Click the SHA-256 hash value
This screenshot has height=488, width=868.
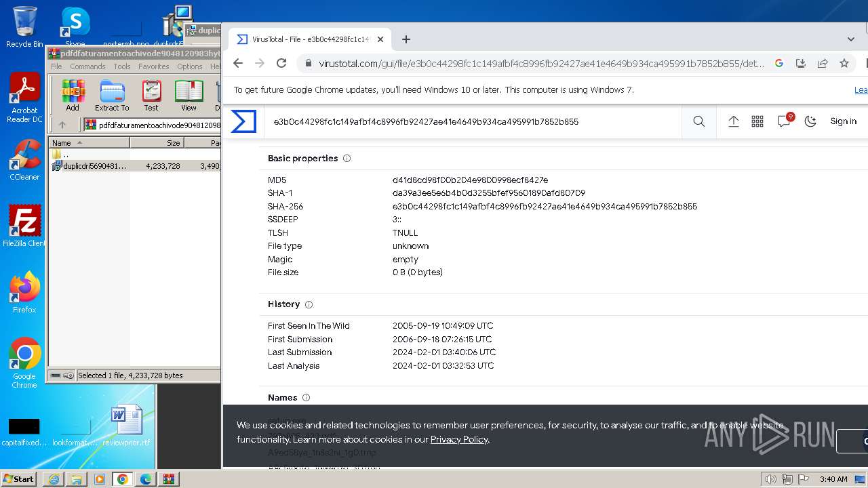[545, 206]
